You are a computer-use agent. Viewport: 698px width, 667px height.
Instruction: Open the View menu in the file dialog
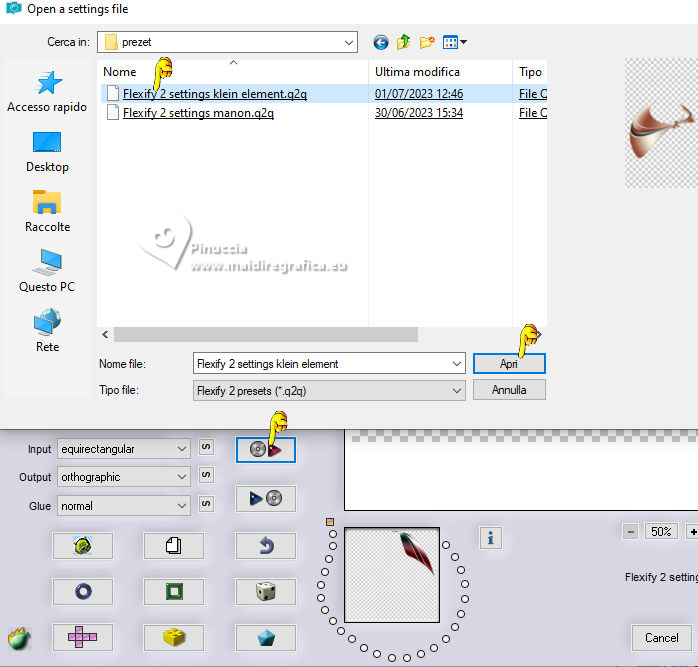pyautogui.click(x=455, y=43)
